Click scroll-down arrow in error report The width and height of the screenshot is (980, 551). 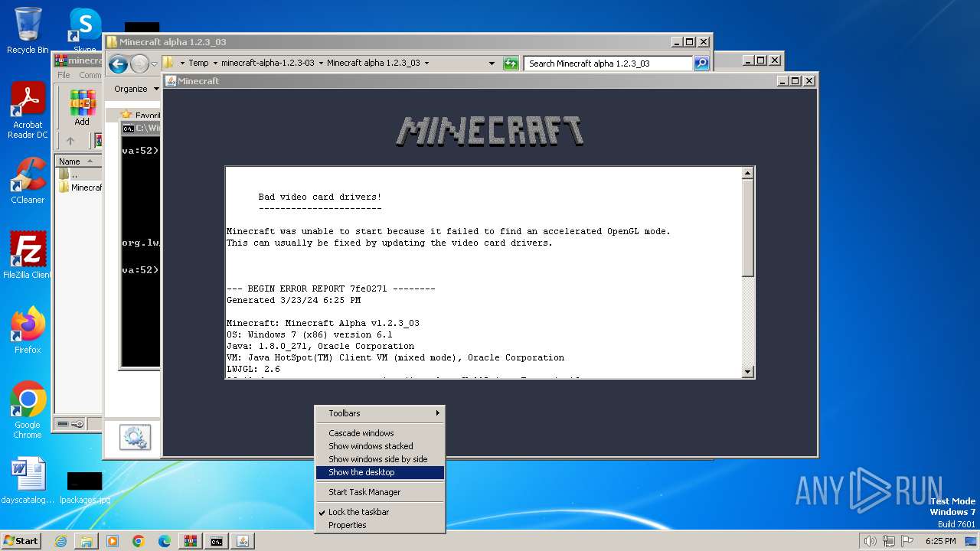point(748,372)
